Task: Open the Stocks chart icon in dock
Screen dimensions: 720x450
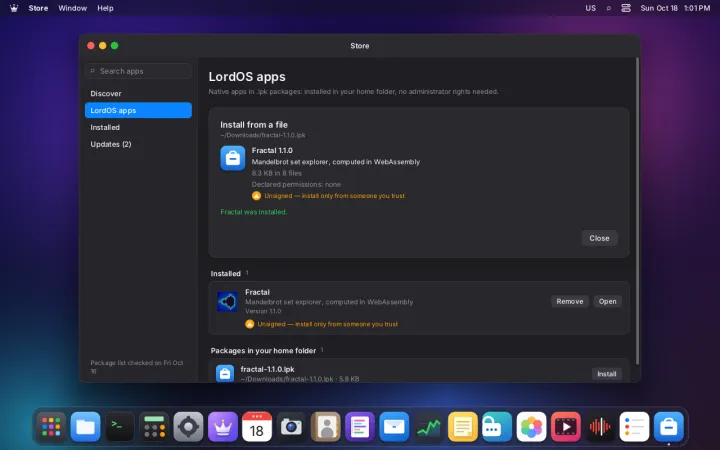Action: click(428, 427)
